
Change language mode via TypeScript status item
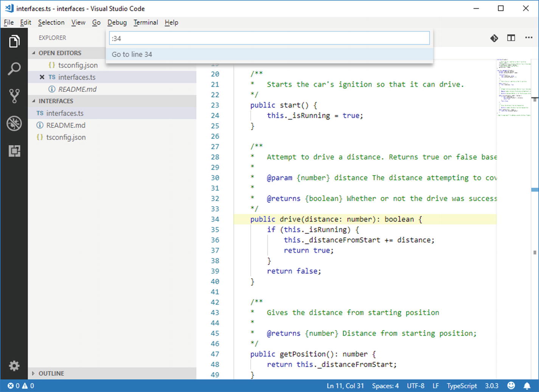point(461,386)
